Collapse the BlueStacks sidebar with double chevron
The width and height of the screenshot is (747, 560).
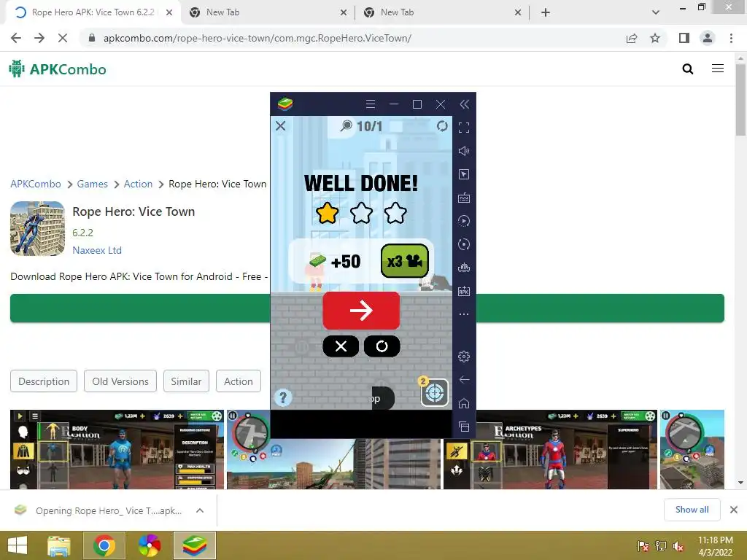tap(464, 104)
